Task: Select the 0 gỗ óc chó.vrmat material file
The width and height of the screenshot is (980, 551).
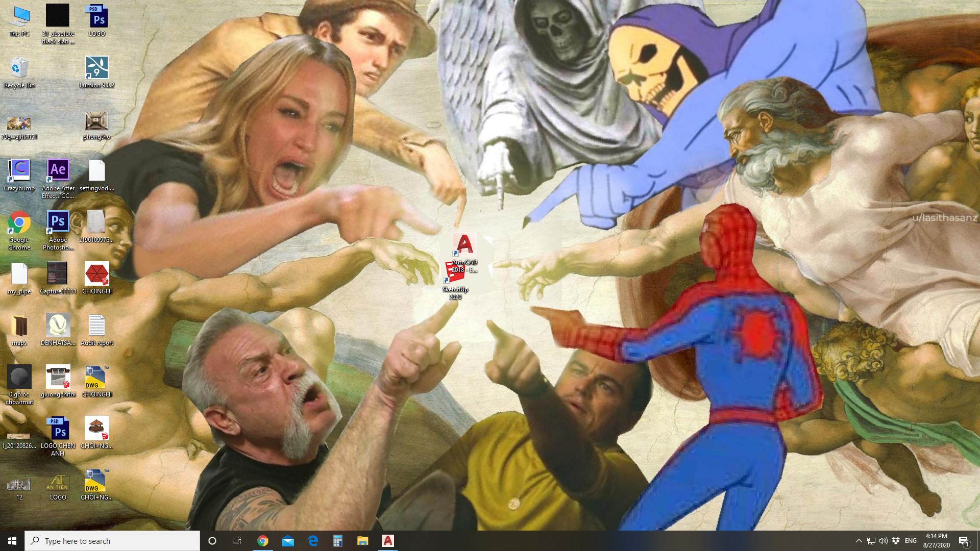Action: [x=19, y=385]
